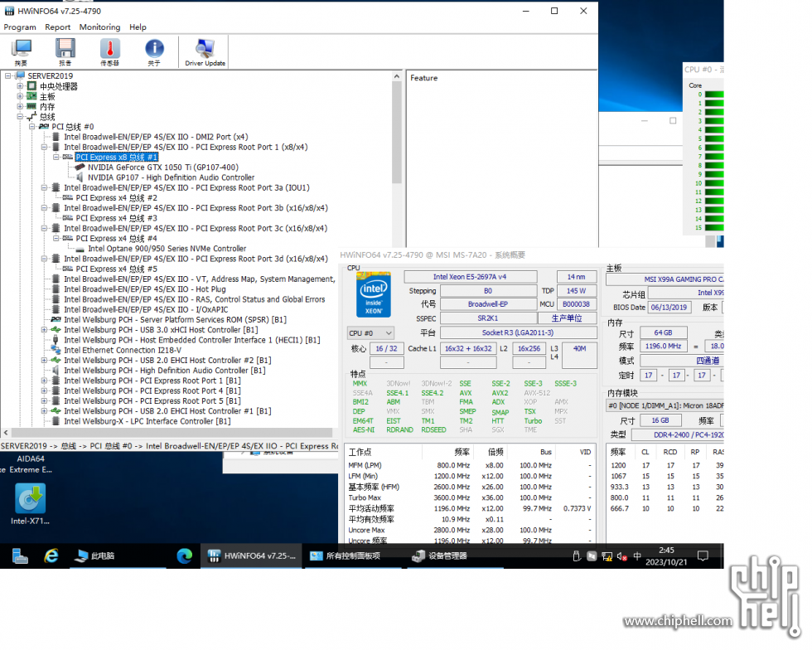Expand the 中央处理器 tree node
Viewport: 812px width, 650px height.
click(x=20, y=86)
